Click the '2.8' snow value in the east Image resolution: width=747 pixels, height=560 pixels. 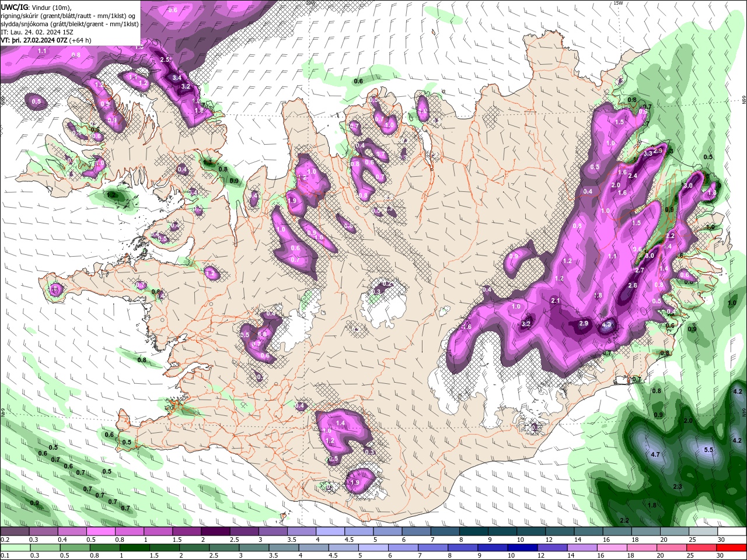tap(633, 285)
